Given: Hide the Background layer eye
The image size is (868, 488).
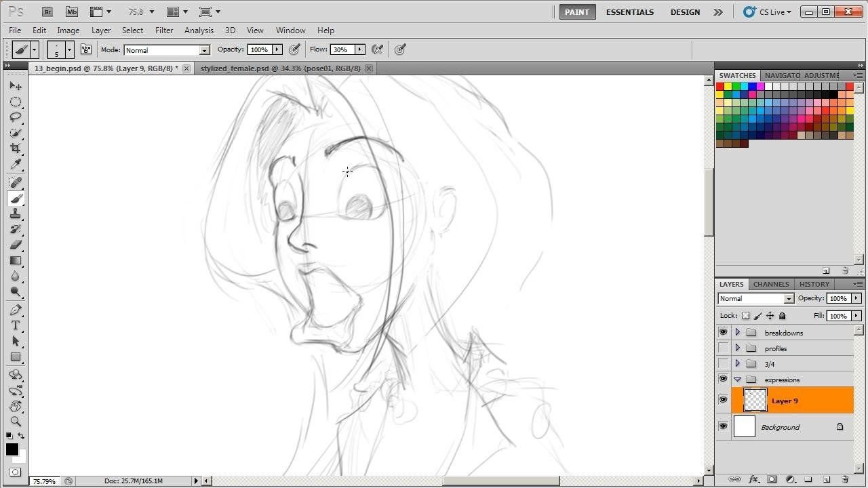Looking at the screenshot, I should click(x=723, y=426).
